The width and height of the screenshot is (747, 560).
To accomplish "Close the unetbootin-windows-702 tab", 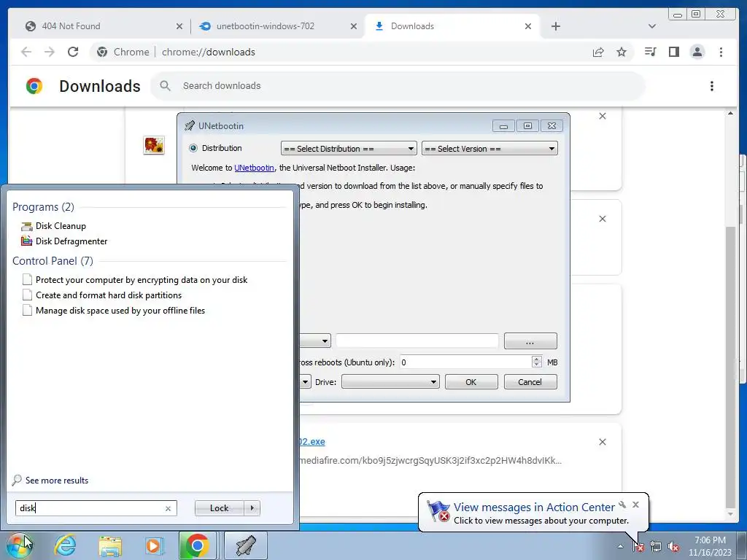I will click(354, 26).
